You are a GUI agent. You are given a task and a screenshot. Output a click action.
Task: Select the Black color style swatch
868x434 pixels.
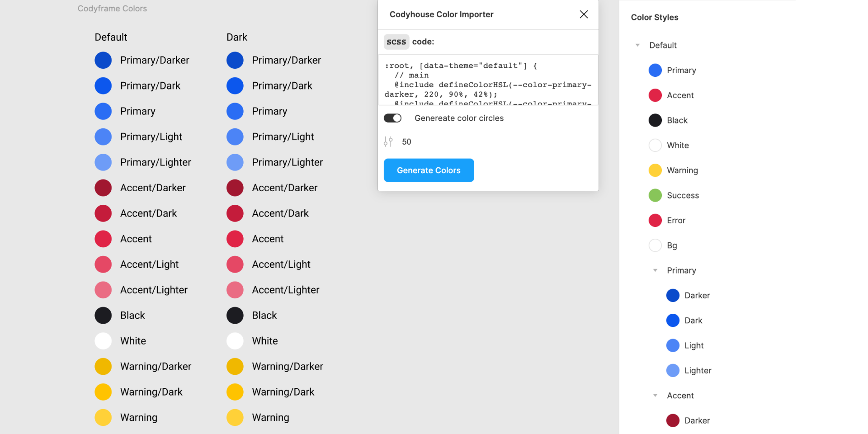[x=655, y=120]
